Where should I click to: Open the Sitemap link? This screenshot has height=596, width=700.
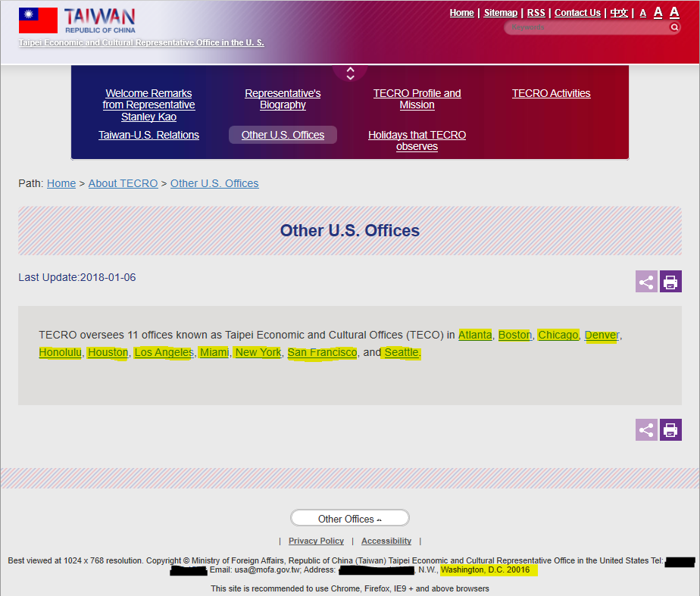[x=501, y=13]
